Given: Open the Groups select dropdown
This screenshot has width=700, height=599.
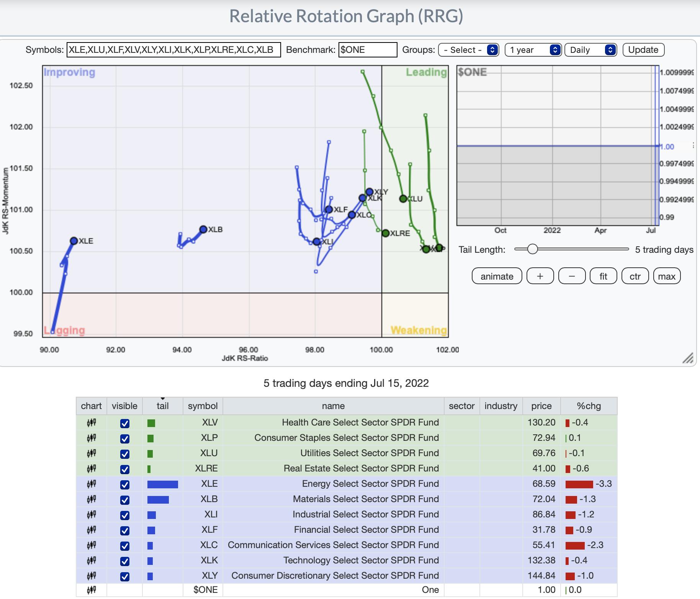Looking at the screenshot, I should click(468, 50).
